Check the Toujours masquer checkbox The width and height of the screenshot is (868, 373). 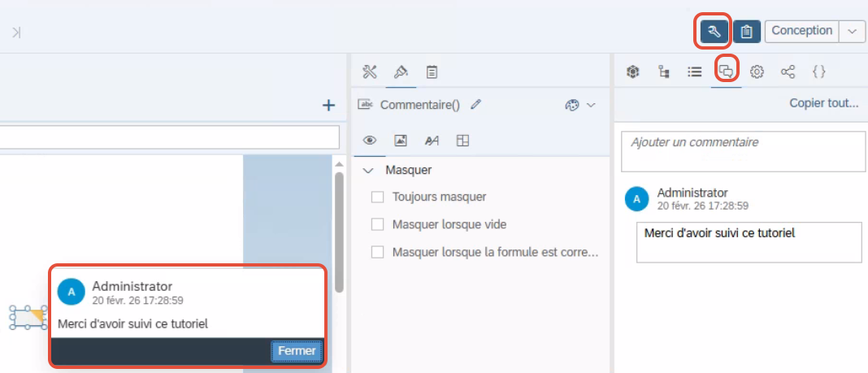point(378,197)
